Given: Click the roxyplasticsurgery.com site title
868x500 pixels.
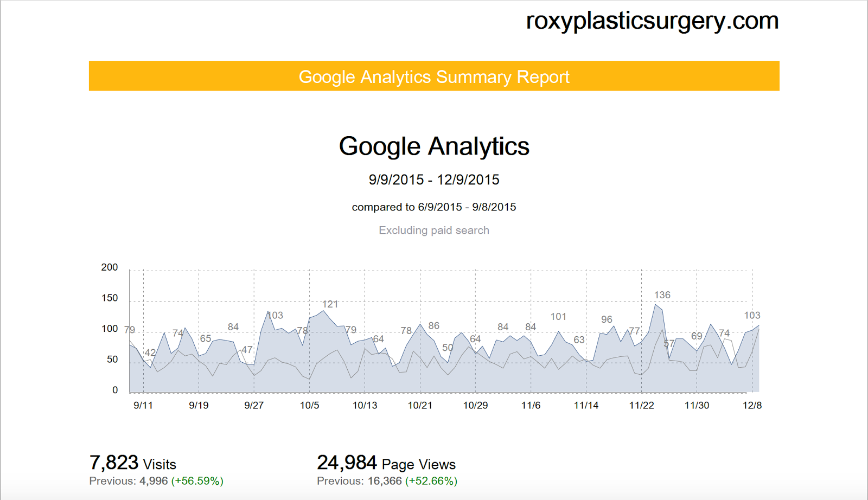Looking at the screenshot, I should (x=652, y=21).
